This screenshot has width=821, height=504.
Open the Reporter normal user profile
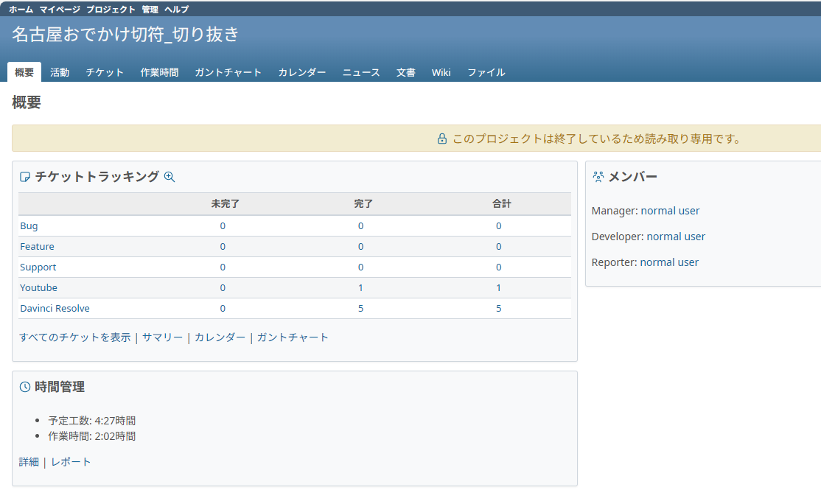[x=669, y=262]
